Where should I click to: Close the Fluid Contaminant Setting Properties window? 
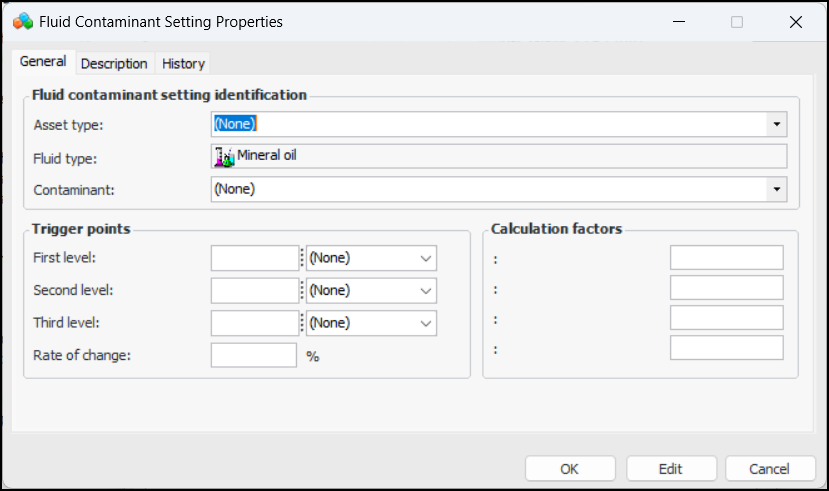[x=795, y=21]
